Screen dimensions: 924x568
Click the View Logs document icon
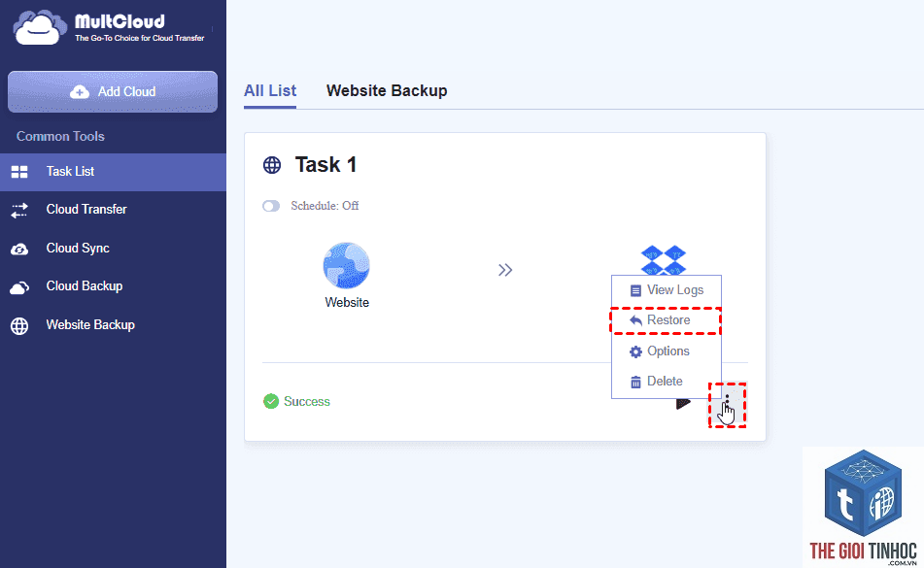click(635, 290)
